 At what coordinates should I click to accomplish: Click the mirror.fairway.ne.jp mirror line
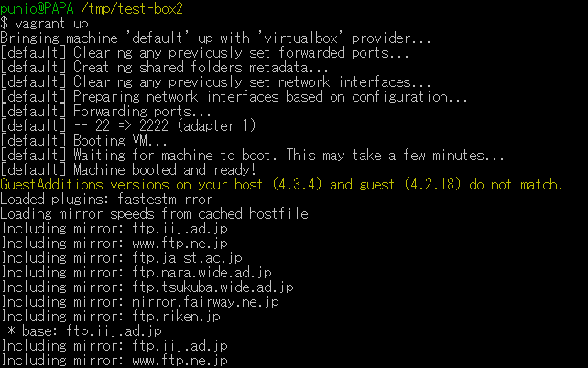point(140,302)
